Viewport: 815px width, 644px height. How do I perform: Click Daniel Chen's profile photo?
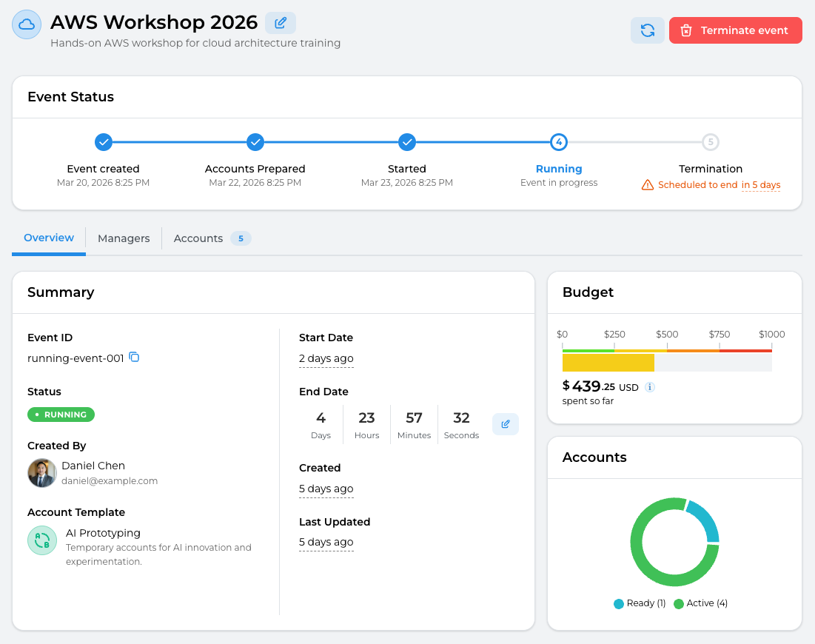pyautogui.click(x=42, y=473)
